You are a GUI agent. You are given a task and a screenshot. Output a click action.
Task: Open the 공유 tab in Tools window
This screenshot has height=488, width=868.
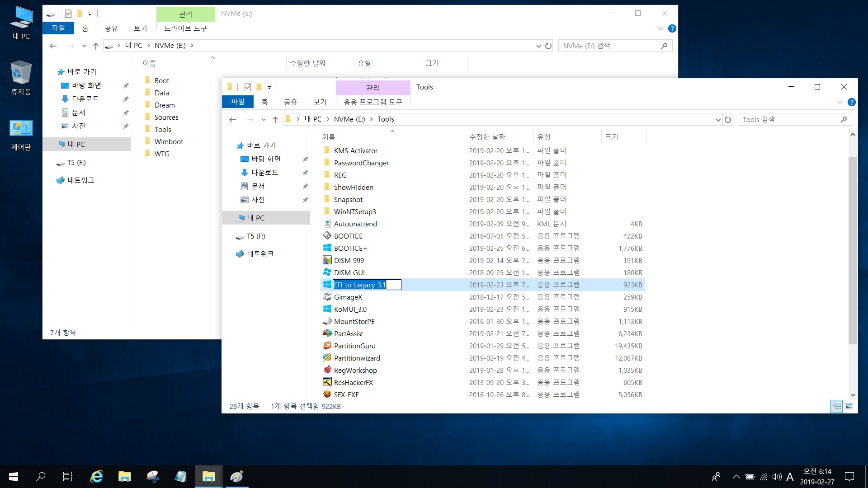(x=291, y=102)
